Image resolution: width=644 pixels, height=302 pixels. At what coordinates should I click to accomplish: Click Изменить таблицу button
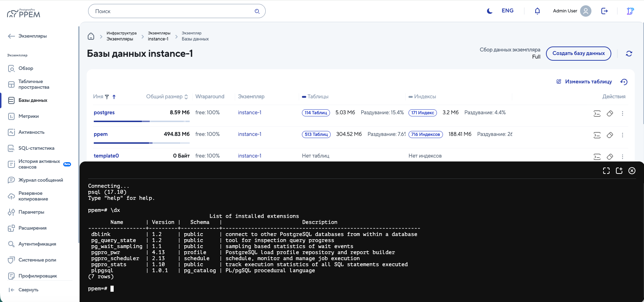pos(584,82)
